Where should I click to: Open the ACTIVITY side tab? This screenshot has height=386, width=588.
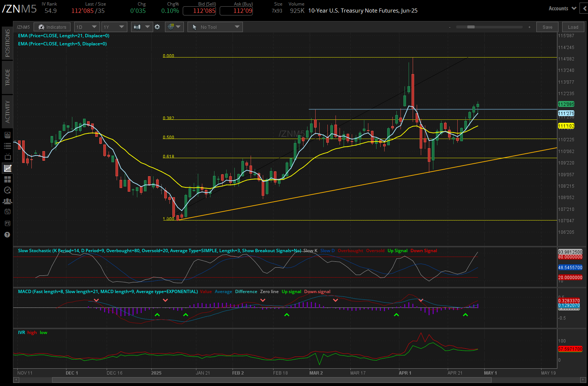(7, 111)
